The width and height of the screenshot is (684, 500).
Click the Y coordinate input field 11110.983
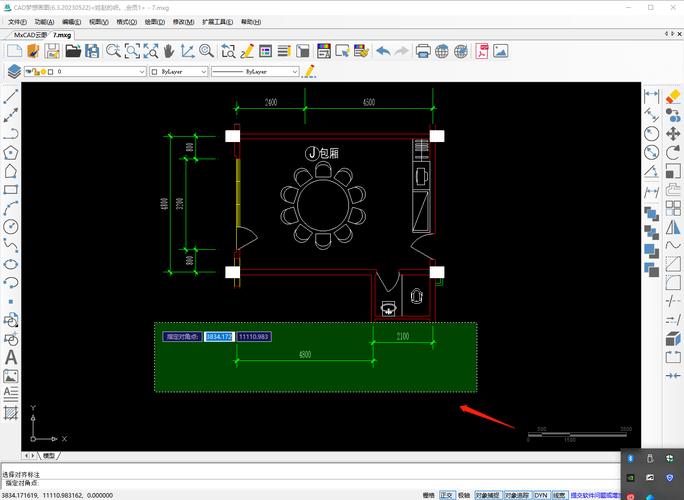click(x=255, y=337)
